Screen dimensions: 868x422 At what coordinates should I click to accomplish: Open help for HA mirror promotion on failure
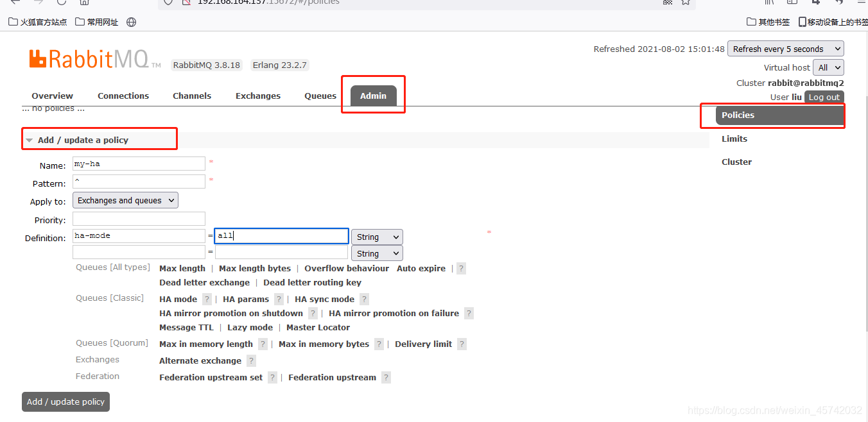[x=469, y=314]
